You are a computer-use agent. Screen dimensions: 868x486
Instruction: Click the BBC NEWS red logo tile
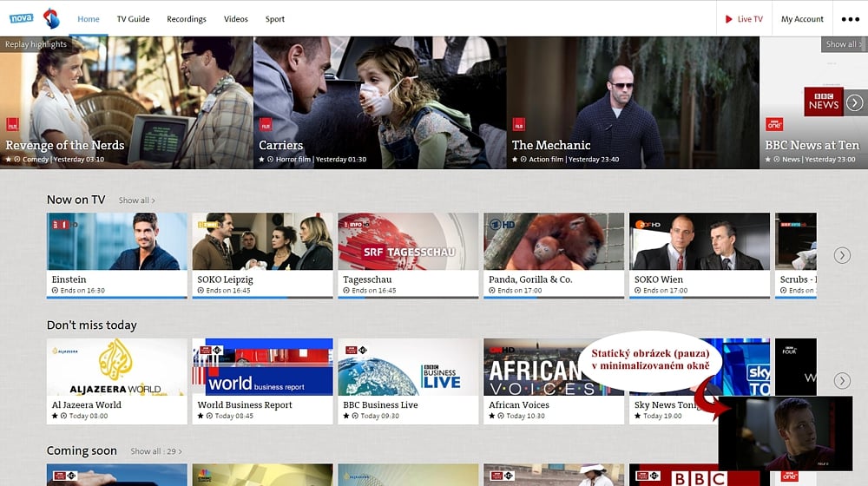(824, 102)
